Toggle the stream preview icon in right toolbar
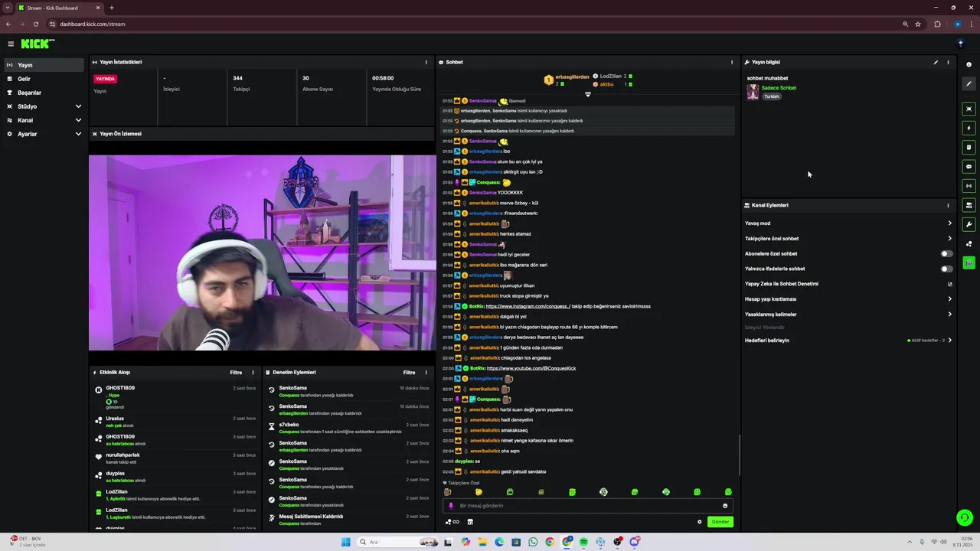This screenshot has height=551, width=980. (969, 109)
